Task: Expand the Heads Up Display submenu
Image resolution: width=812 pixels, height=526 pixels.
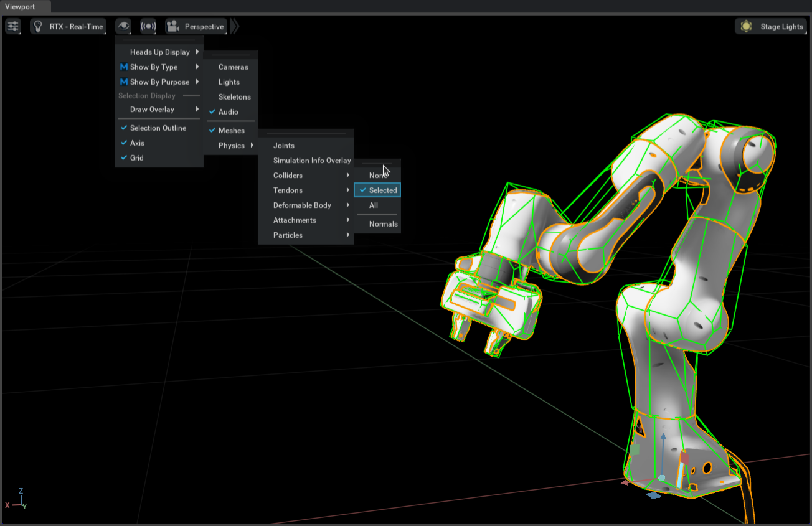Action: pyautogui.click(x=160, y=52)
